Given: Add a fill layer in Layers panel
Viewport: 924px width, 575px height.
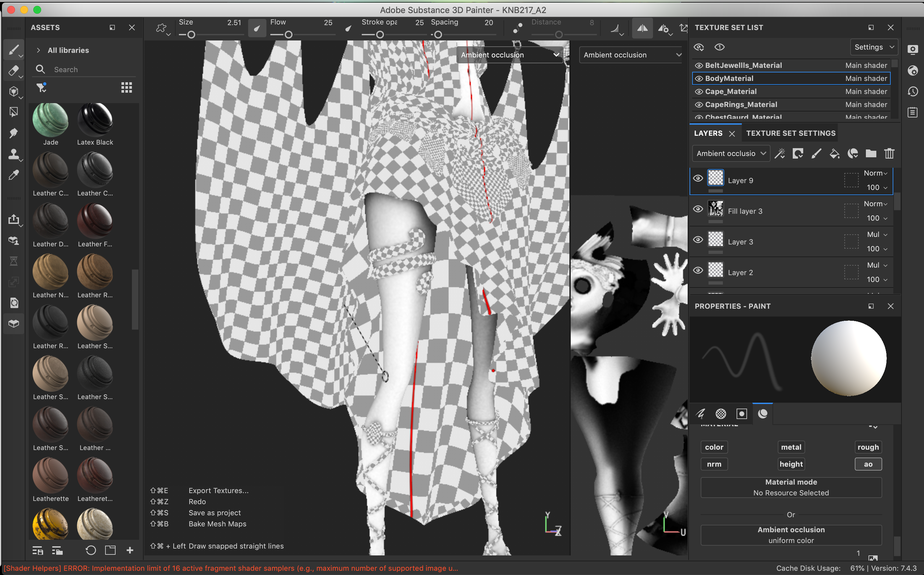Looking at the screenshot, I should pyautogui.click(x=834, y=154).
